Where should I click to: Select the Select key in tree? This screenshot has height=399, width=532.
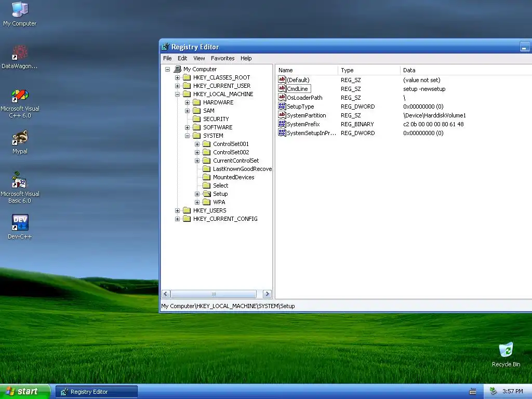click(x=220, y=185)
